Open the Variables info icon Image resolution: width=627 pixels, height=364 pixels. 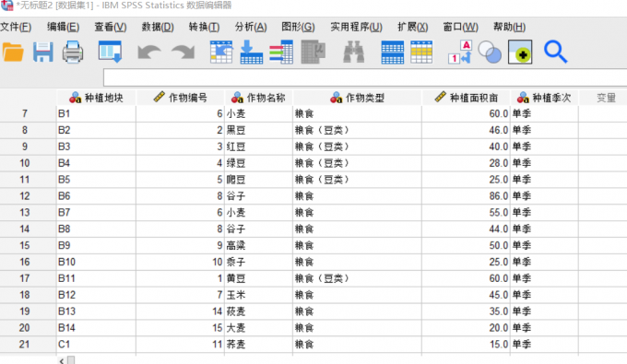click(281, 52)
